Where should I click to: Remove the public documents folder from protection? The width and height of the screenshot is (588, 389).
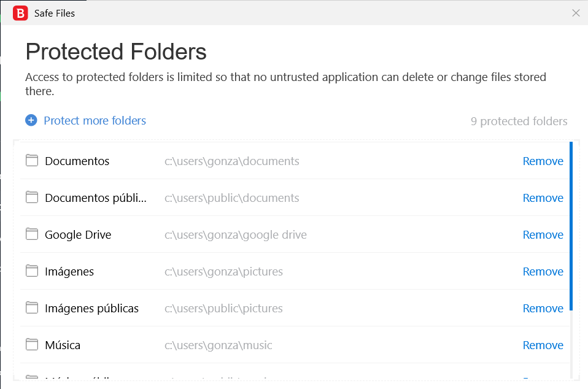[543, 198]
